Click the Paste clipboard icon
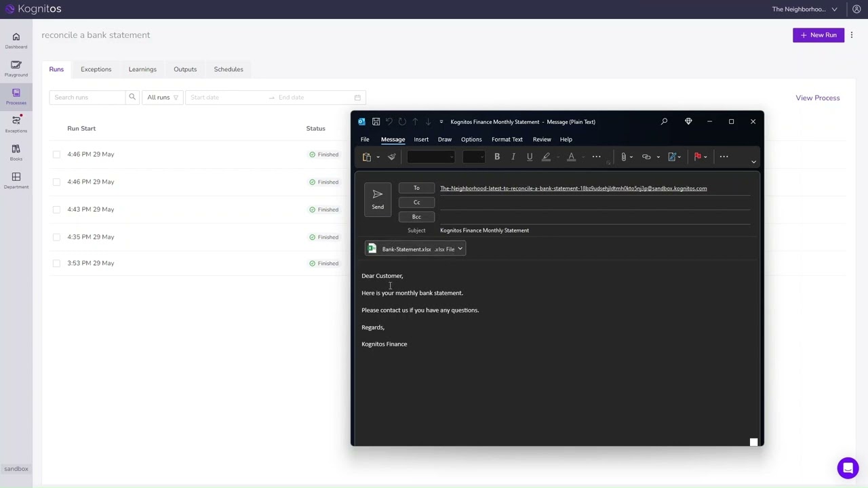The width and height of the screenshot is (868, 488). (x=367, y=157)
